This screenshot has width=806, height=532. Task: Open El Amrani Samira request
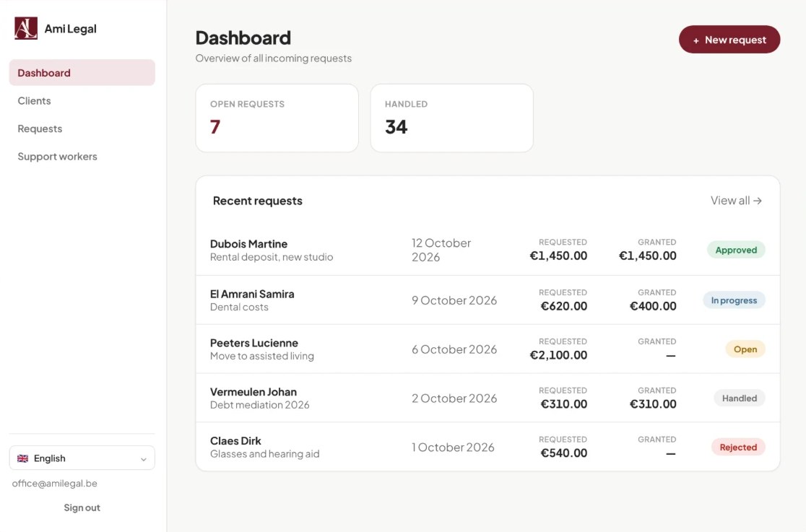tap(487, 300)
